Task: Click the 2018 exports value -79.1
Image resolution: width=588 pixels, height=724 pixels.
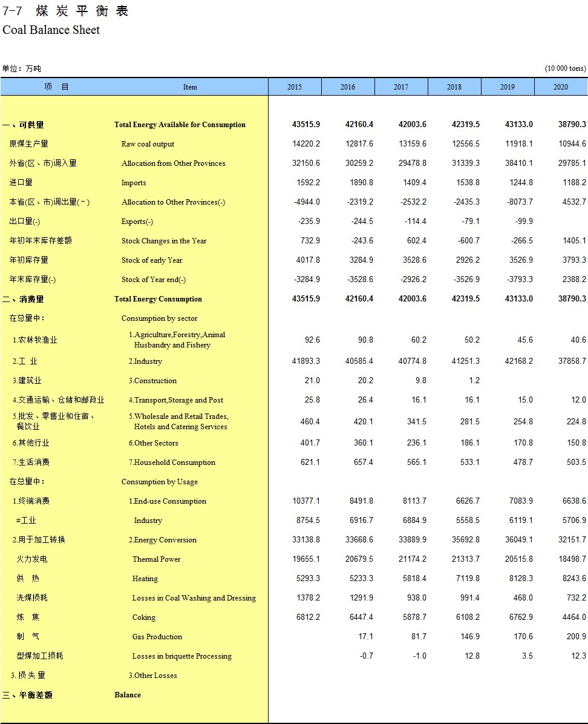Action: point(471,222)
